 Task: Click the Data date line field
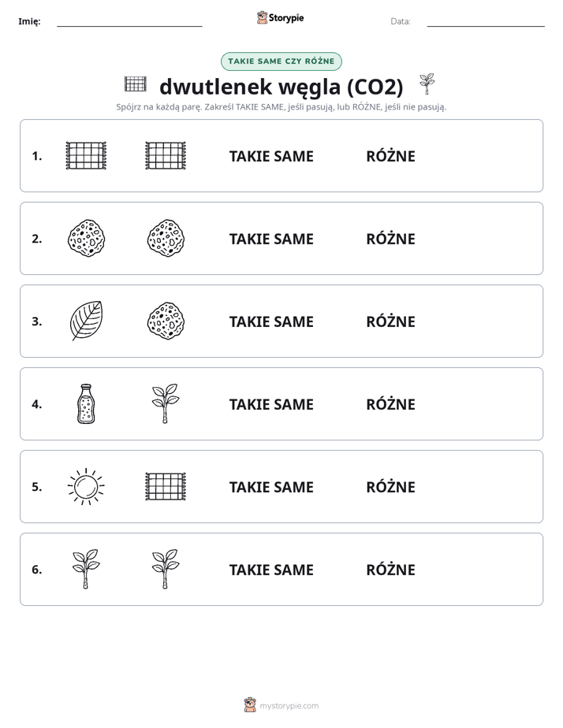pyautogui.click(x=486, y=21)
